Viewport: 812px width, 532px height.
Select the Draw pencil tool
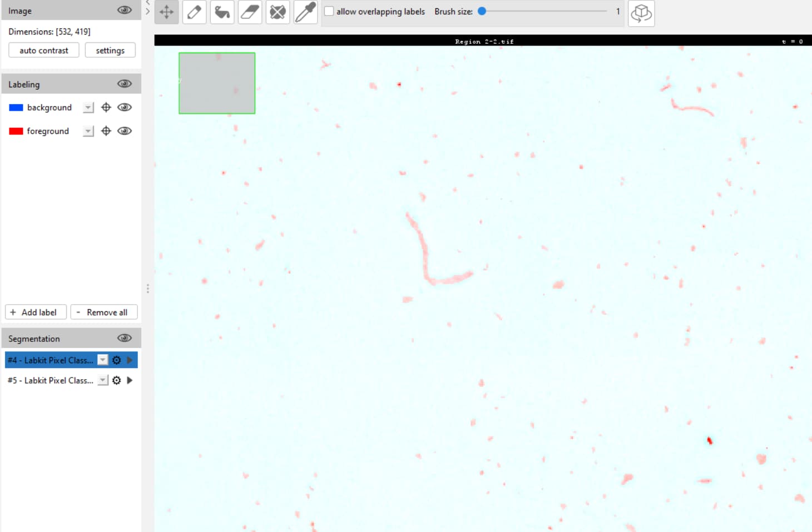(x=194, y=12)
